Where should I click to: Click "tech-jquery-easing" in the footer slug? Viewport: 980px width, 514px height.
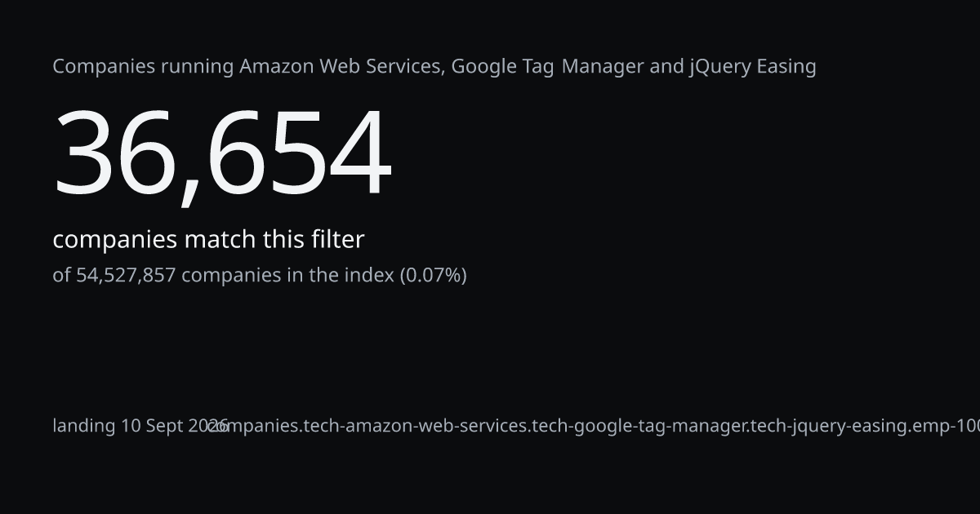(x=831, y=426)
